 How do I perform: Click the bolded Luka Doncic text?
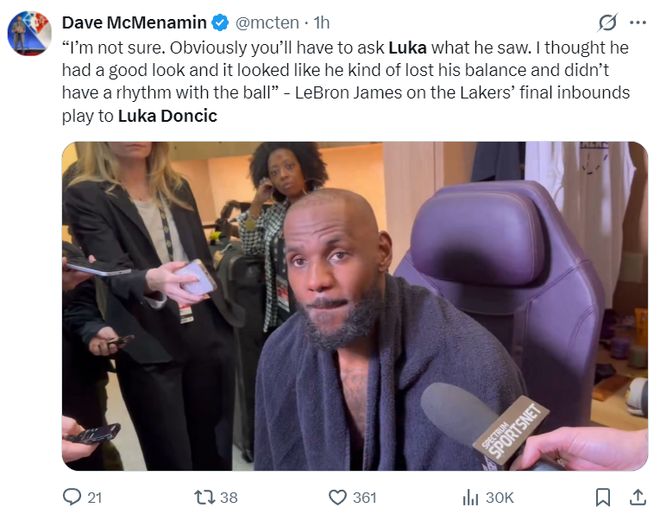coord(167,115)
